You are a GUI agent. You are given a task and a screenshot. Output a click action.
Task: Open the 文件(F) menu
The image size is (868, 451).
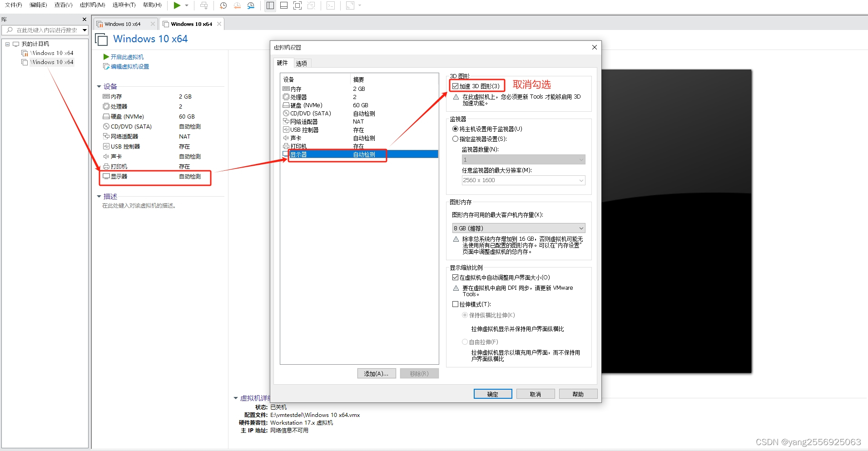click(13, 5)
